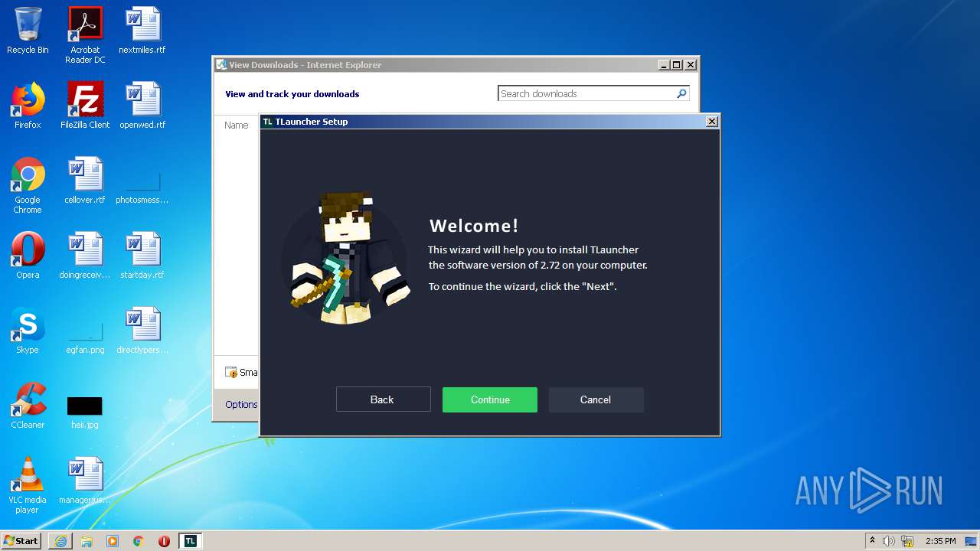Image resolution: width=980 pixels, height=551 pixels.
Task: Show hidden system tray icons
Action: click(872, 540)
